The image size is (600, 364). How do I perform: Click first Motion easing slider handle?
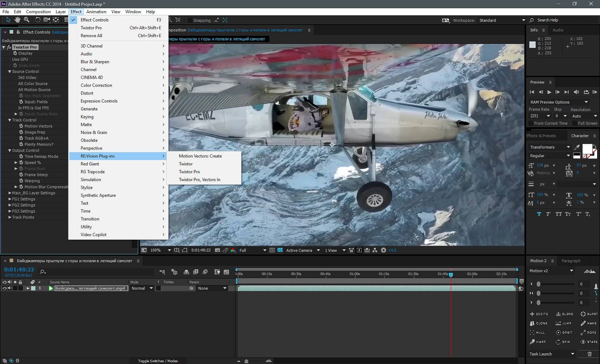click(x=538, y=284)
